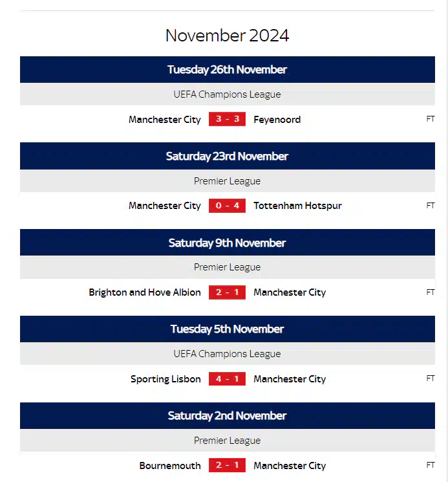Click the FT status for the Feyenoord match
The height and width of the screenshot is (482, 448).
(x=431, y=119)
